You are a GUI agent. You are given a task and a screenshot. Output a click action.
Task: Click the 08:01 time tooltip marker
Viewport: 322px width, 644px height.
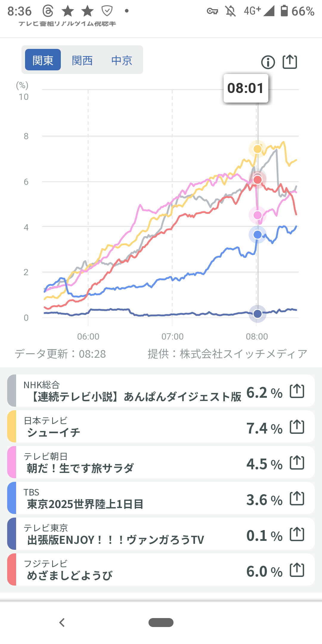coord(246,88)
